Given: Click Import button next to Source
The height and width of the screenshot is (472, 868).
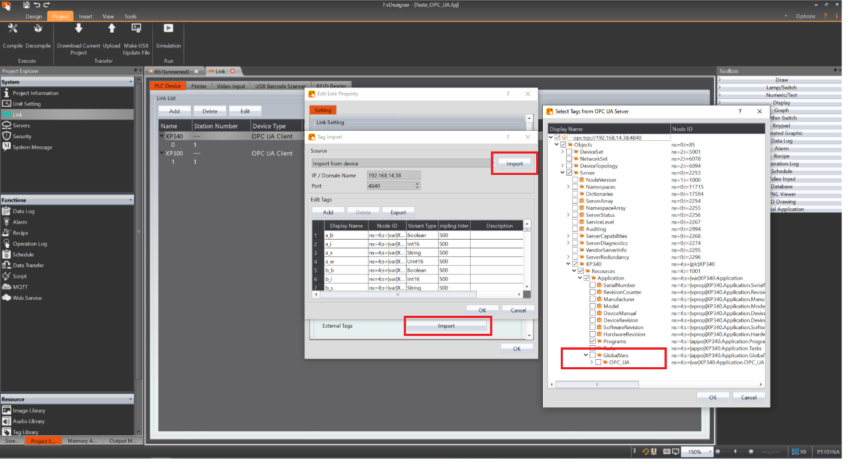Looking at the screenshot, I should pyautogui.click(x=514, y=164).
